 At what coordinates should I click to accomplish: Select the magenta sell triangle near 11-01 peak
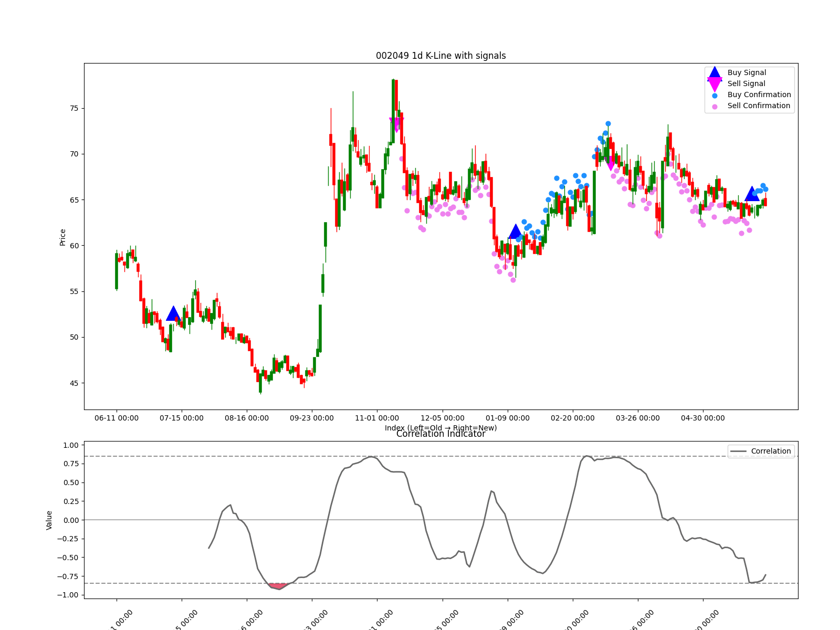click(x=396, y=124)
